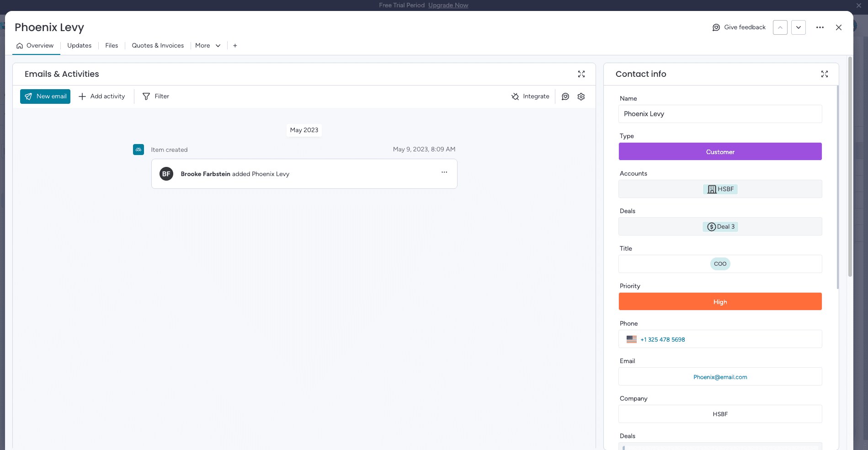Click the Name field containing Phoenix Levy
Screen dimensions: 868x450
pyautogui.click(x=720, y=114)
